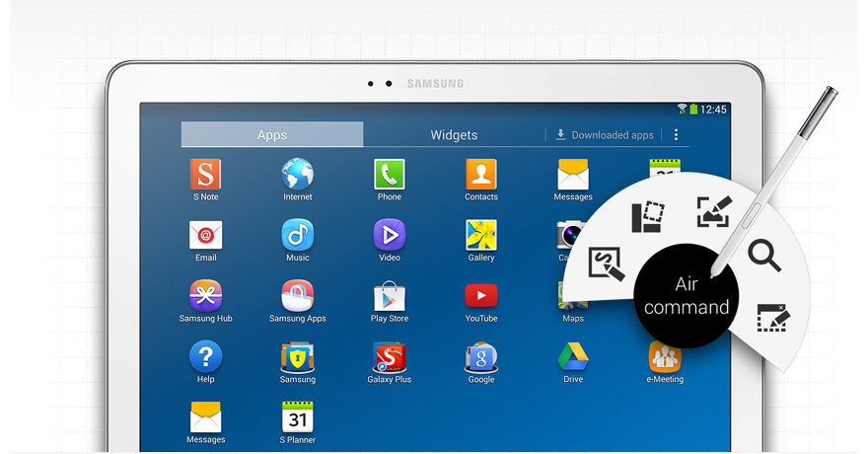Open the Phone app

(390, 175)
